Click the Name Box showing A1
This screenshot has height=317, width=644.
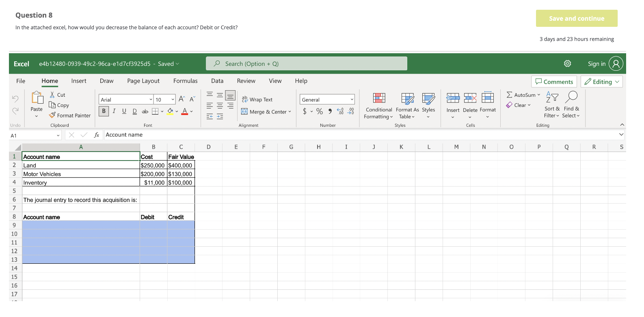pyautogui.click(x=35, y=135)
